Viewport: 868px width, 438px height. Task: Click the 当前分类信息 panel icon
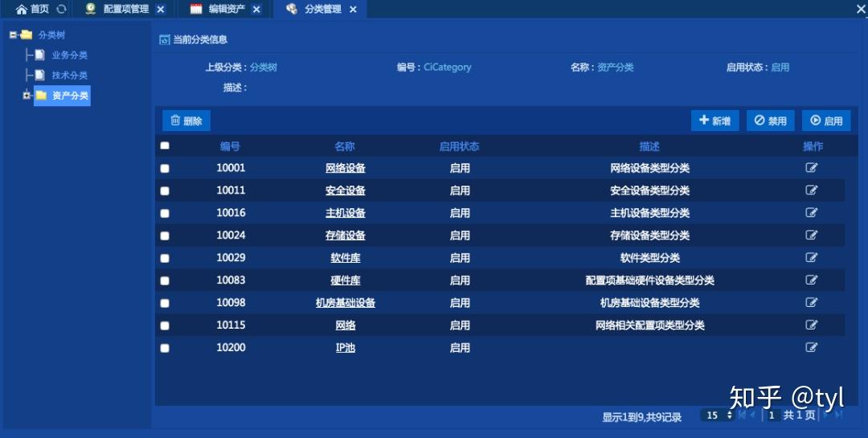click(x=165, y=40)
